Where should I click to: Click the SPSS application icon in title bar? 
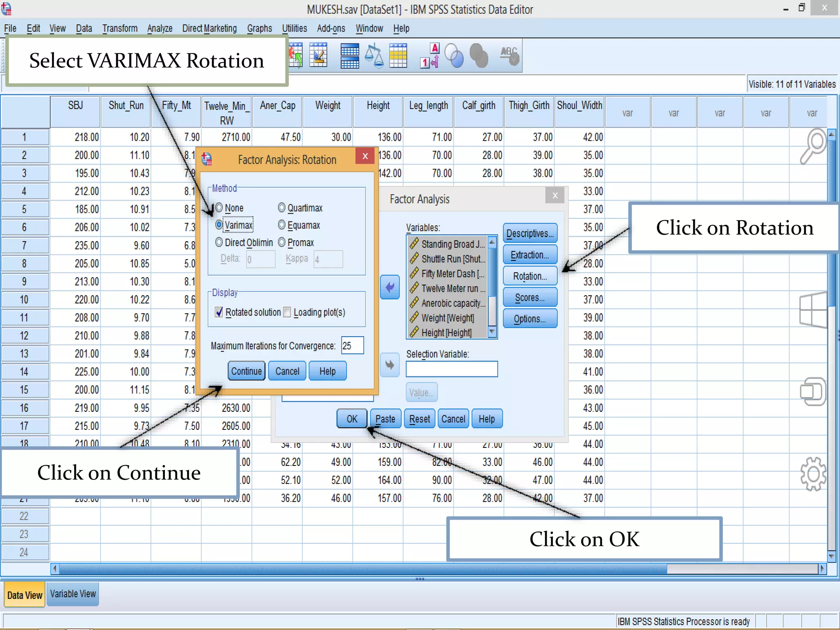pos(6,9)
